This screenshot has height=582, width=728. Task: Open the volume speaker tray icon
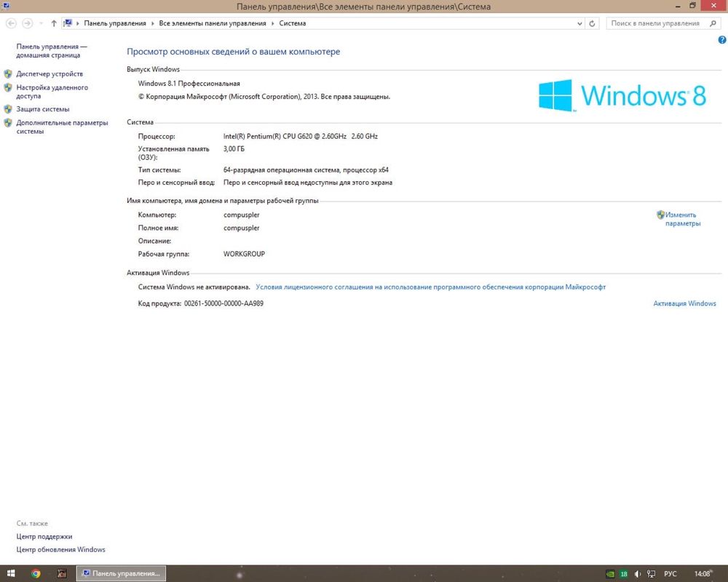point(638,574)
